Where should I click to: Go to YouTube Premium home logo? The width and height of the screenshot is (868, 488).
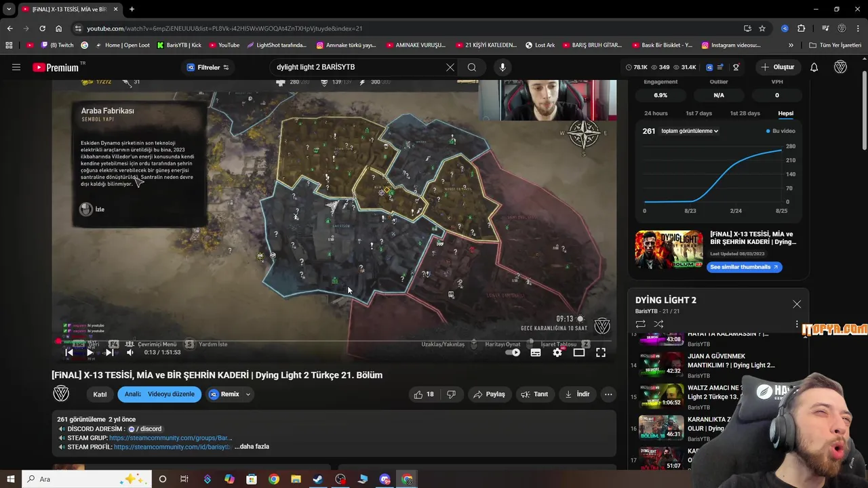pos(58,67)
